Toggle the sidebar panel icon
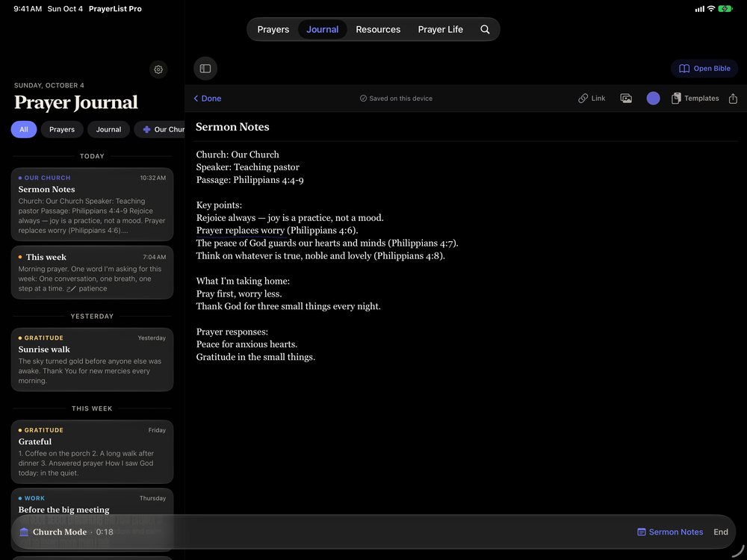 [x=205, y=69]
